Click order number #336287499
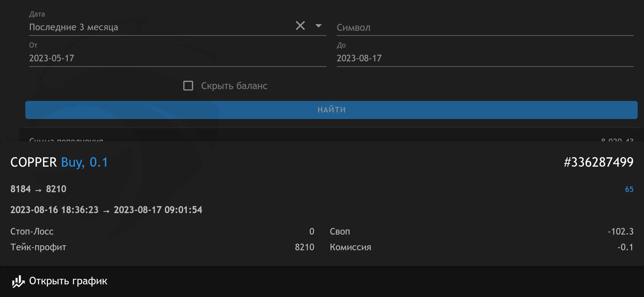Image resolution: width=644 pixels, height=297 pixels. (x=598, y=162)
